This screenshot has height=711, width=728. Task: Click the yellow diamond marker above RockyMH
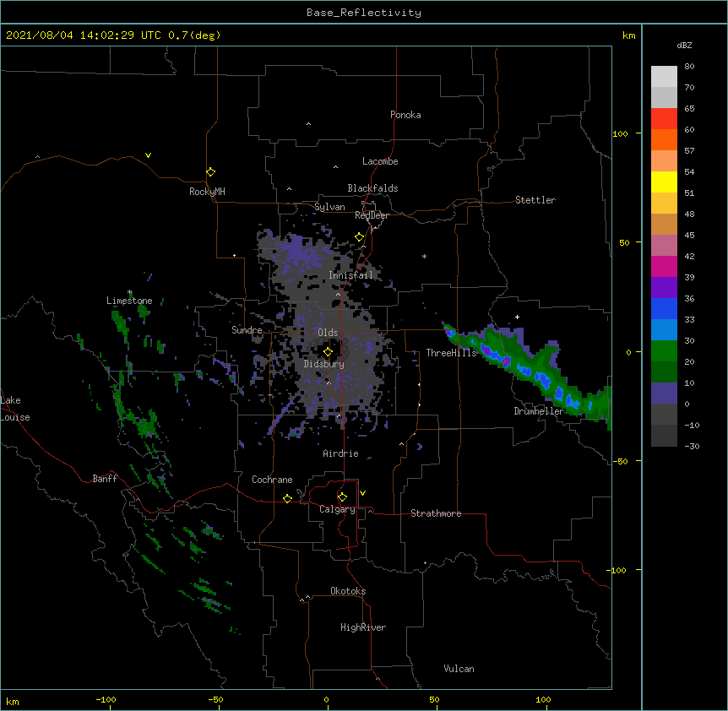pos(210,172)
